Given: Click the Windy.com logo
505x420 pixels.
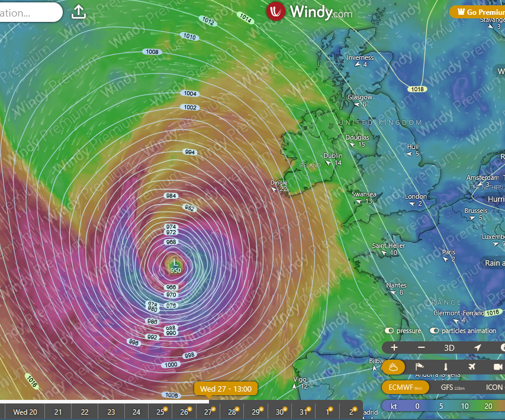Looking at the screenshot, I should (309, 12).
